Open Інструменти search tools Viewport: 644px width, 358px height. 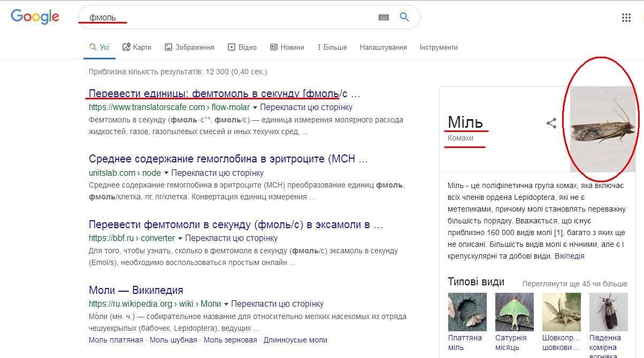[438, 47]
